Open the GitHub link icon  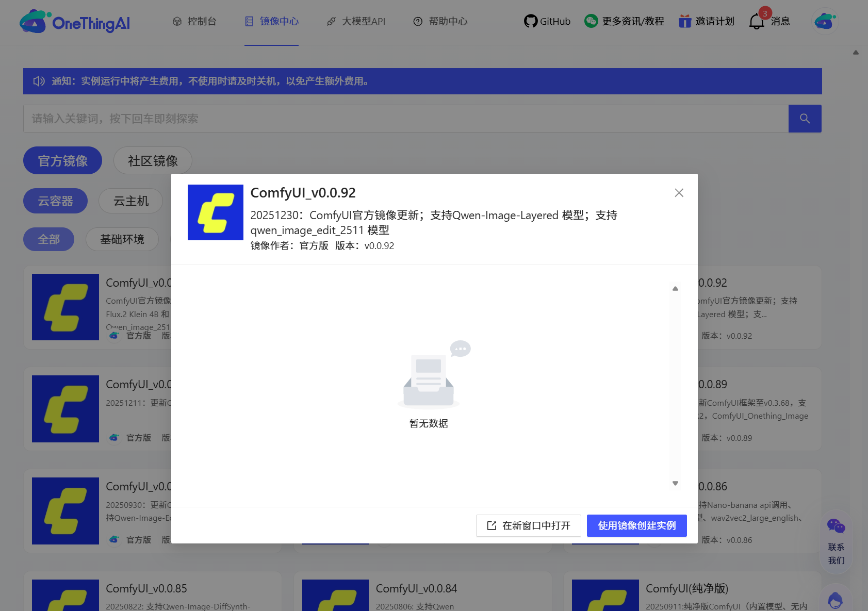click(530, 21)
